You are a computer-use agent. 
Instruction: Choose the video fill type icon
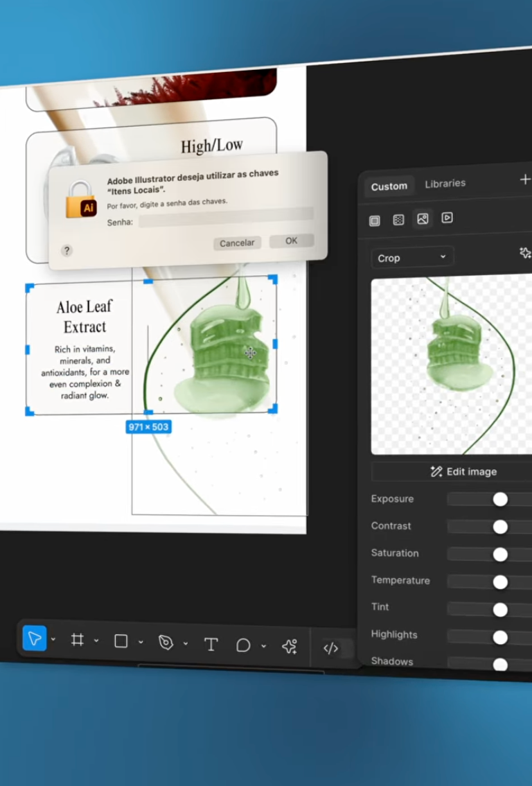point(447,218)
